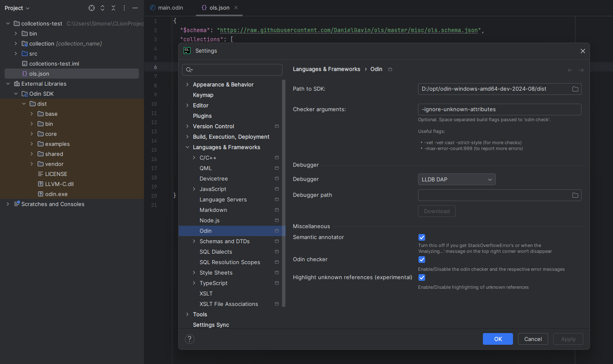The width and height of the screenshot is (613, 364).
Task: Click project-level icon on C/C++ row
Action: pyautogui.click(x=277, y=158)
